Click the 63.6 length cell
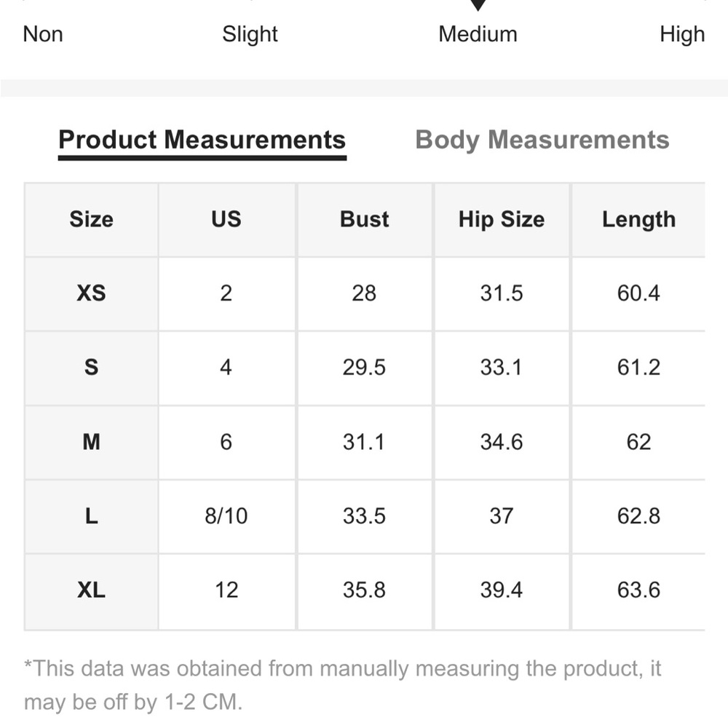Viewport: 728px width, 728px height. 638,591
